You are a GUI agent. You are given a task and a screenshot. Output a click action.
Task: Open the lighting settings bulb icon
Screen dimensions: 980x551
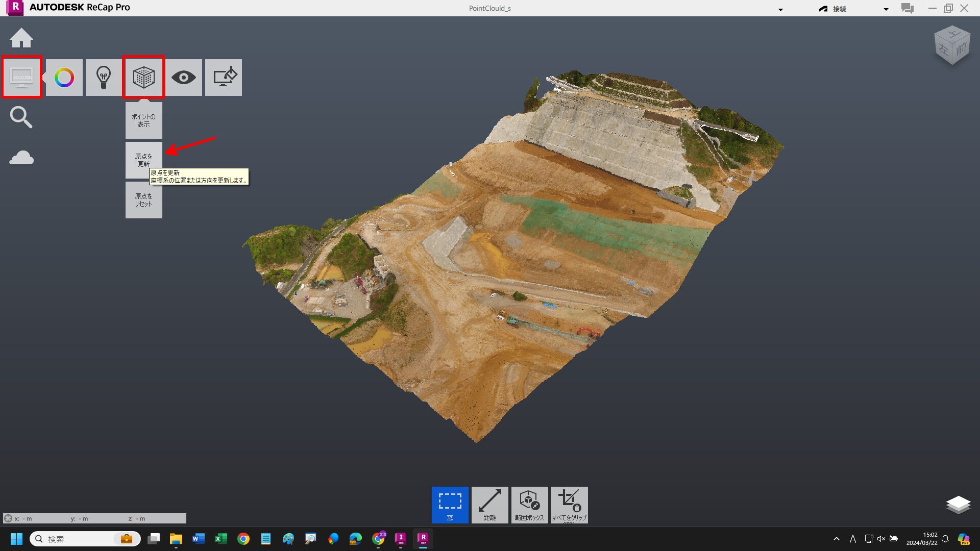tap(104, 78)
